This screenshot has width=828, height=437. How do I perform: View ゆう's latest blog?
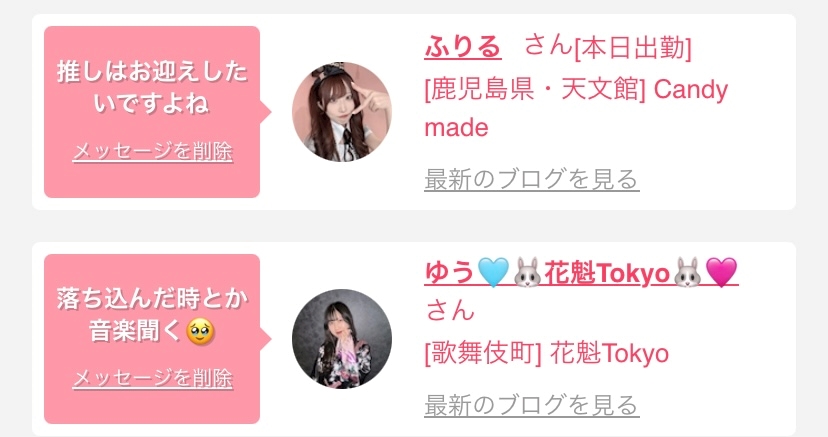[532, 405]
